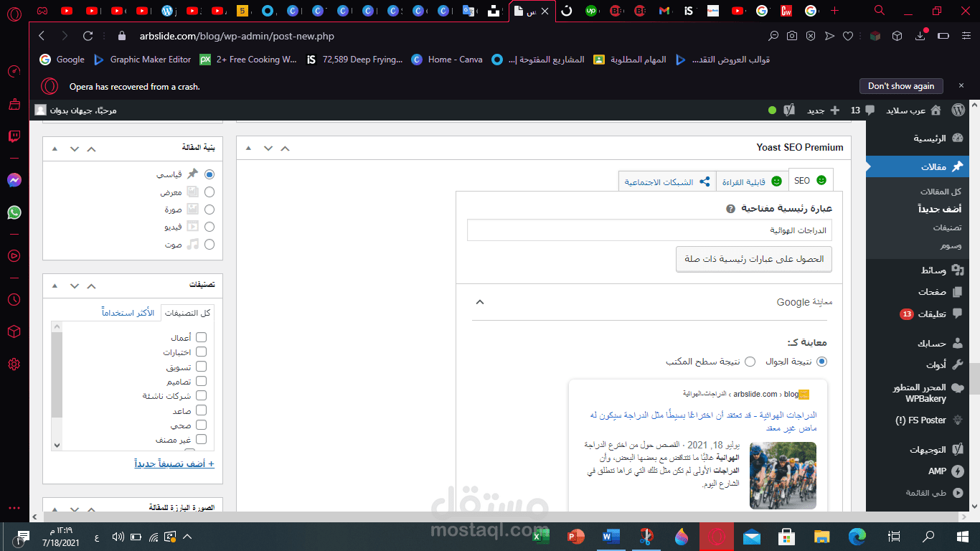Click الحصول على عبارات رئيسية ذات صلة button
980x551 pixels.
(753, 259)
